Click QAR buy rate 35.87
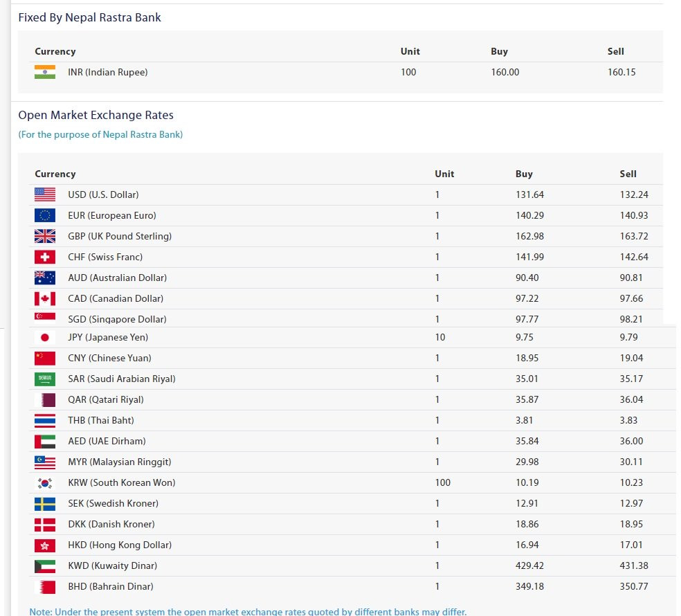Screen dimensions: 681x616 527,399
